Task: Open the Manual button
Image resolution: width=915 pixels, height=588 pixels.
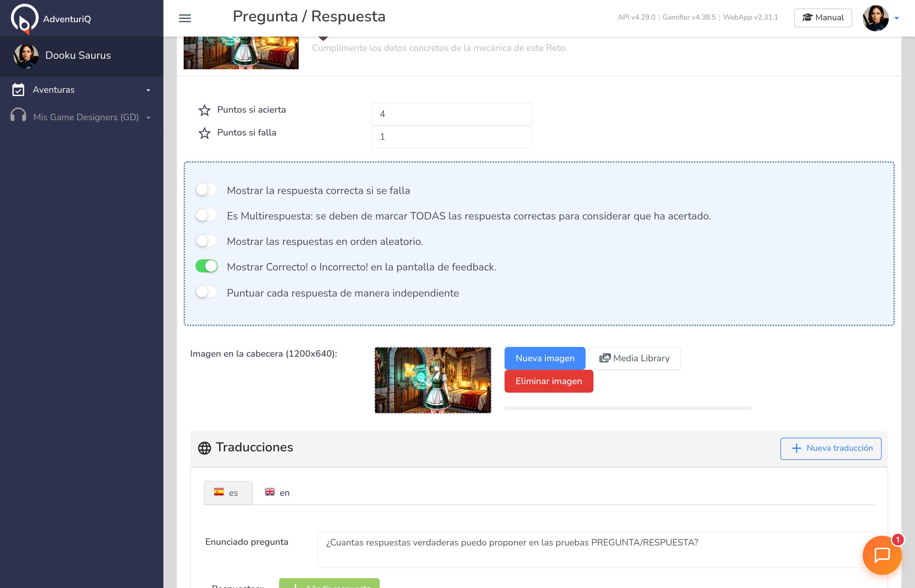Action: point(823,18)
